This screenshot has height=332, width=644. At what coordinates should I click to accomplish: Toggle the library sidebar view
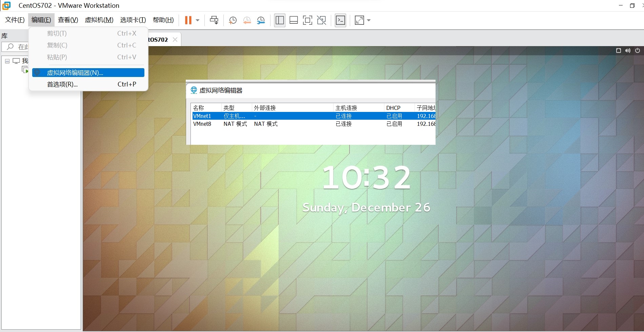coord(280,20)
